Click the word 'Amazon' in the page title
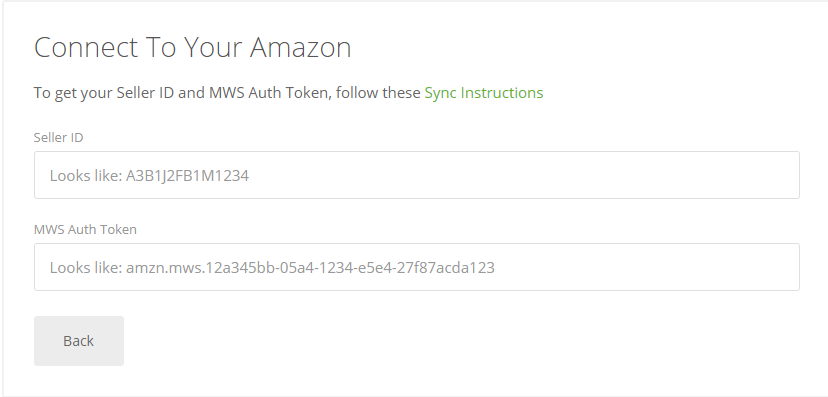This screenshot has height=397, width=828. [x=300, y=47]
